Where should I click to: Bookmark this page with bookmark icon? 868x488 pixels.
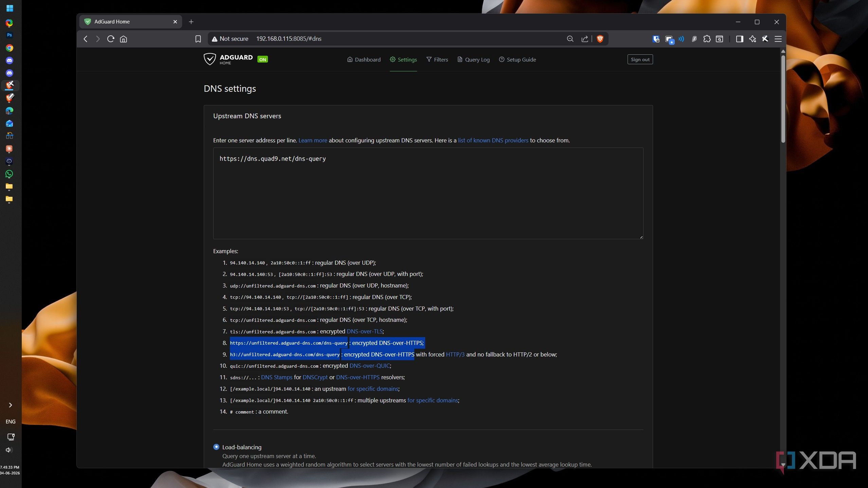click(x=198, y=39)
